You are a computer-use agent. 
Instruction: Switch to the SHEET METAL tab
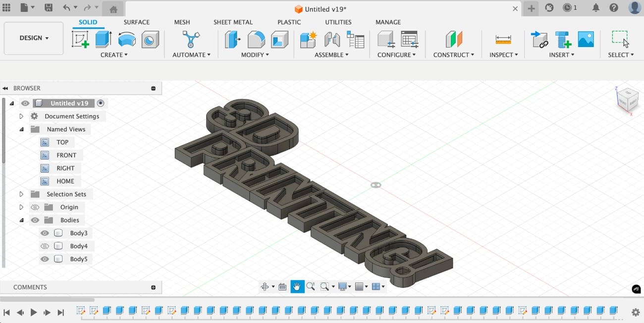tap(233, 22)
